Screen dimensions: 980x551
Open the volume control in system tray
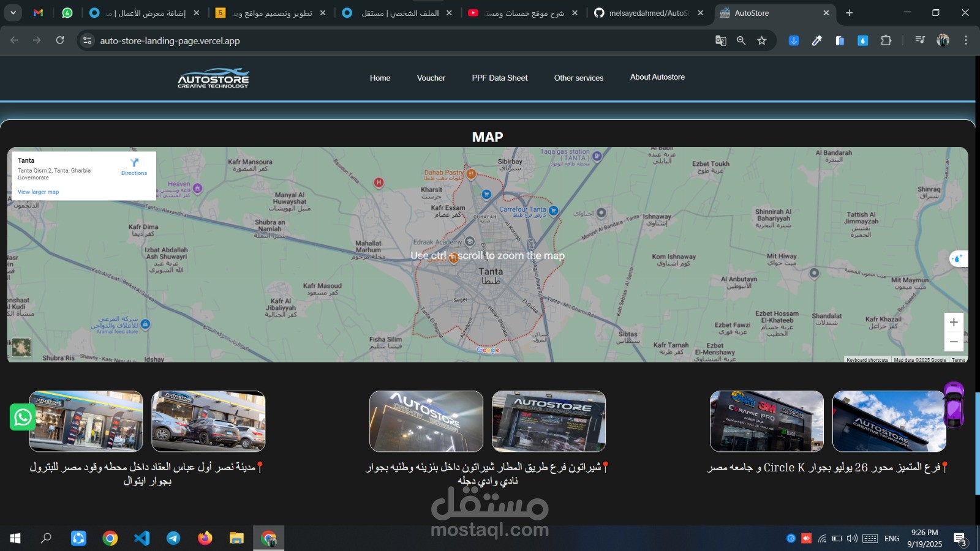(x=852, y=538)
